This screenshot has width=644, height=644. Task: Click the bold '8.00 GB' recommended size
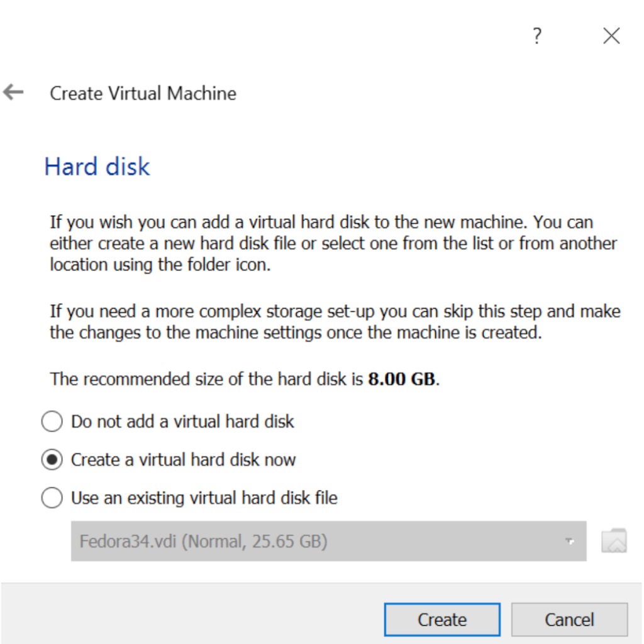coord(402,379)
